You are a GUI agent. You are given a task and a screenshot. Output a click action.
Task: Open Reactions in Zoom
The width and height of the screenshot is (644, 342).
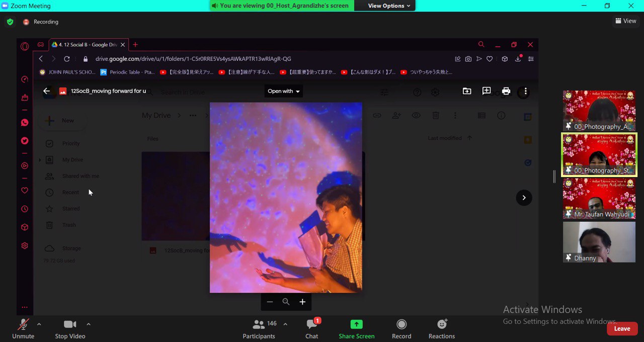coord(442,329)
